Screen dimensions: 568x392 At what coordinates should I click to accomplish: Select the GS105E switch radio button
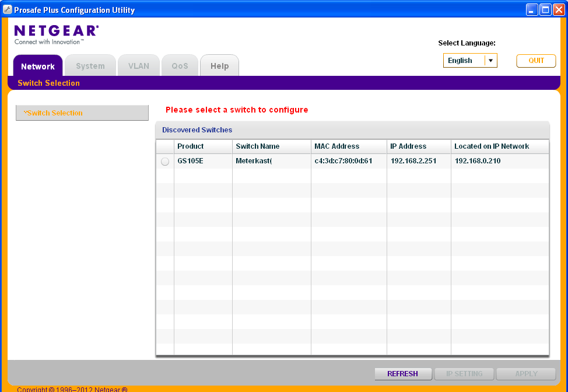point(165,162)
